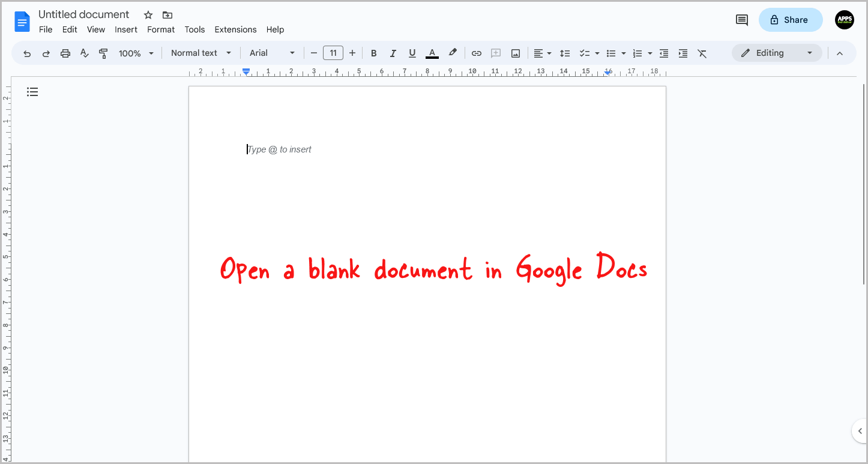Click the Insert image icon

tap(516, 53)
